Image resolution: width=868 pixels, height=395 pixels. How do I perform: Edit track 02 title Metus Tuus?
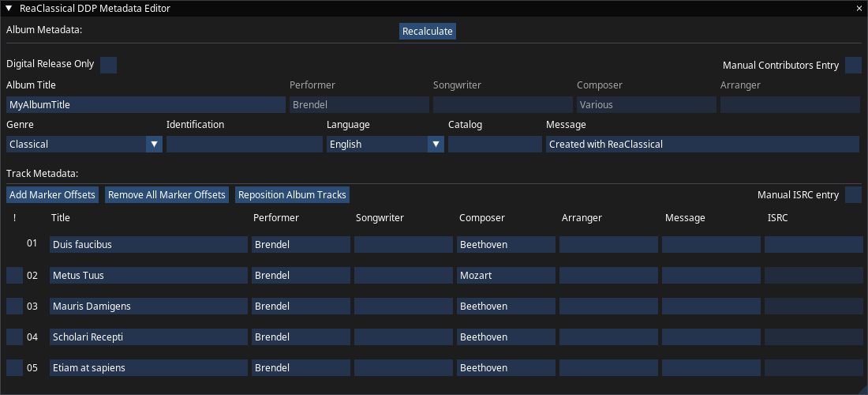(149, 276)
